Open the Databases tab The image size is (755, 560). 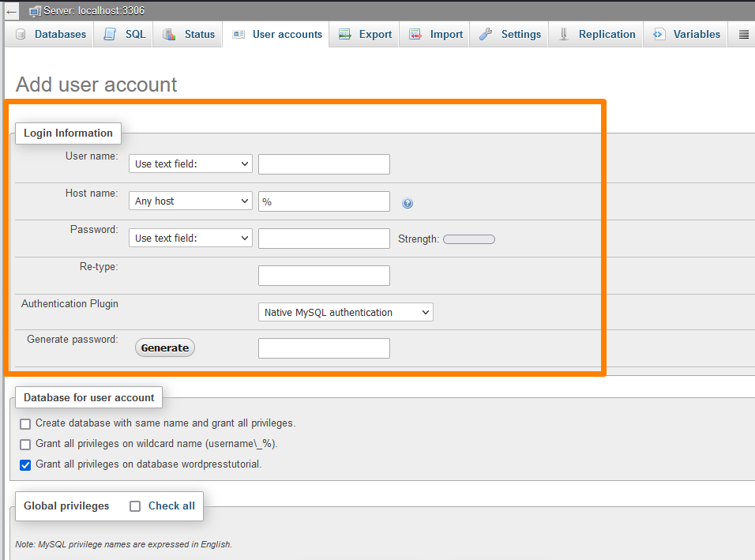pos(49,34)
